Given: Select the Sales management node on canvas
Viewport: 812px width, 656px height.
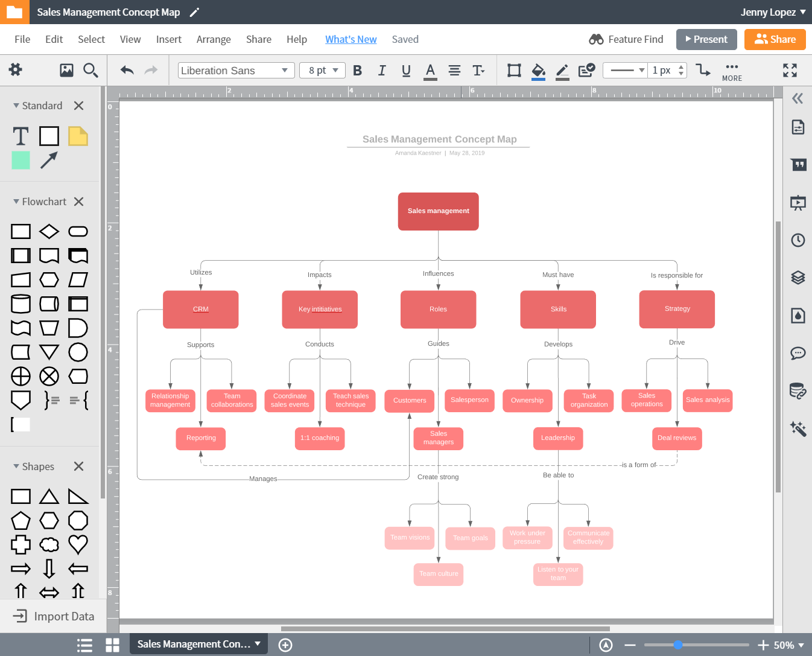Looking at the screenshot, I should pyautogui.click(x=438, y=211).
